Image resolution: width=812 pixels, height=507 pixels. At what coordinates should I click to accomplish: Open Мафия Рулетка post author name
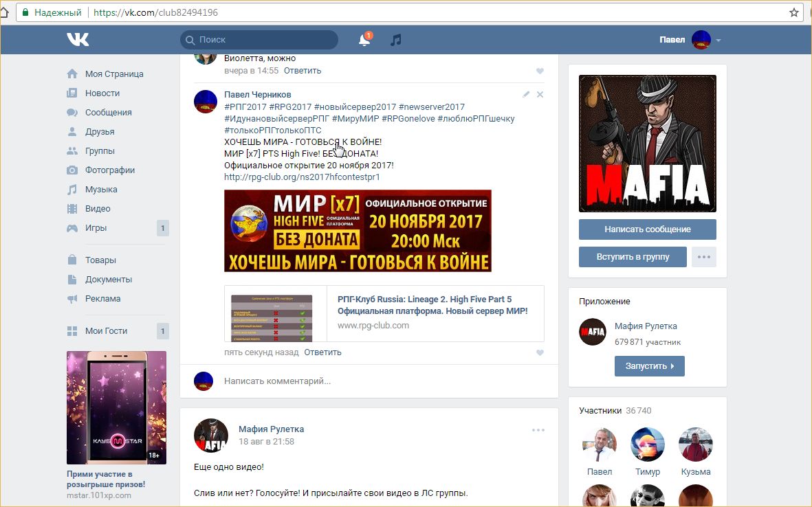tap(272, 429)
